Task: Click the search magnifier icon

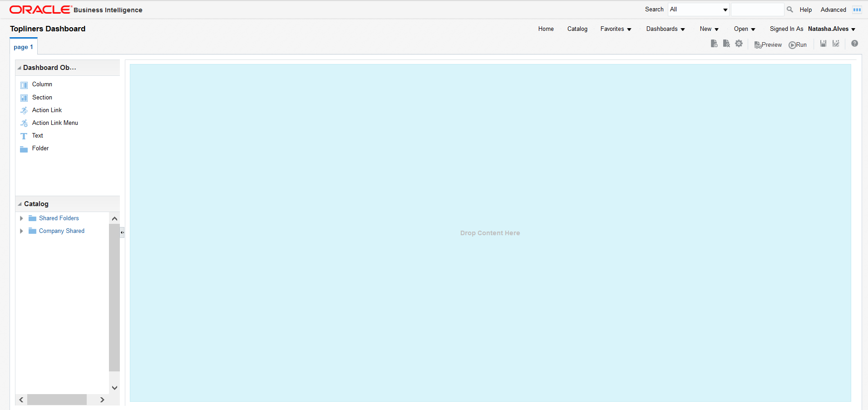Action: [x=790, y=9]
